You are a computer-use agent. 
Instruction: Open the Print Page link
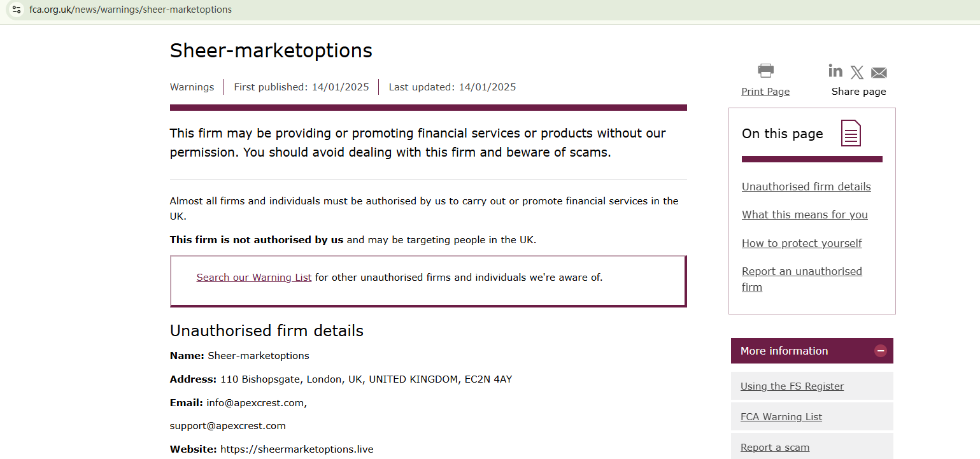point(765,92)
